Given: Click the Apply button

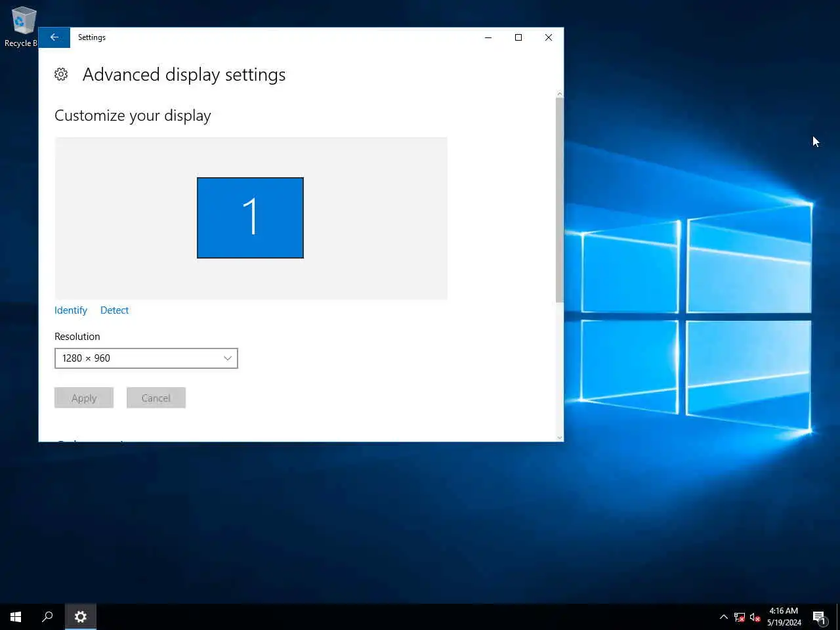Looking at the screenshot, I should (84, 398).
